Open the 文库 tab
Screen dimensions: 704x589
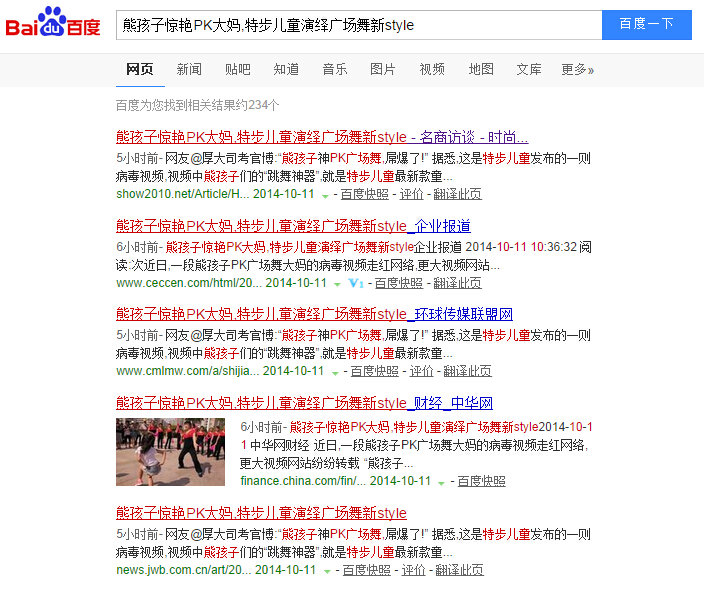click(529, 69)
